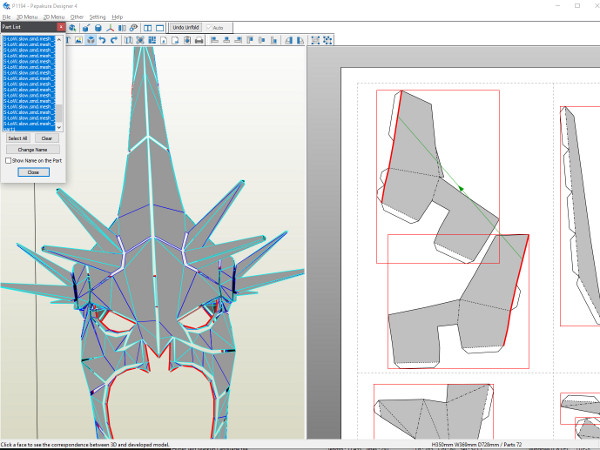Click the open-book fold icon after redo

point(129,40)
